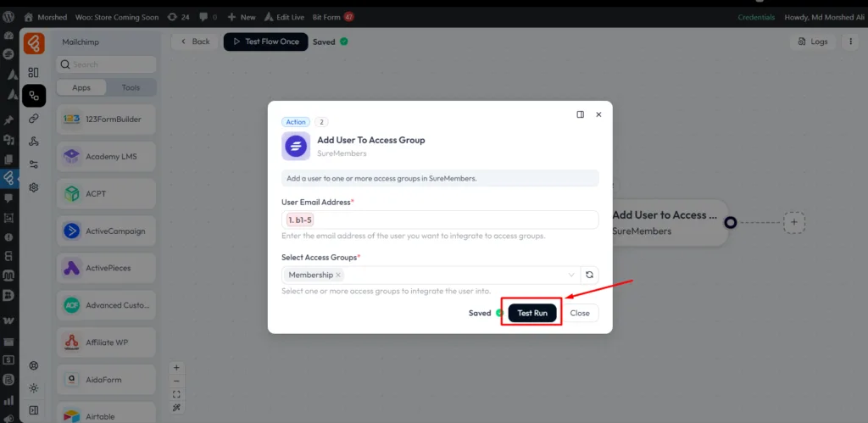Open the sliders options icon in sidebar

tap(34, 164)
